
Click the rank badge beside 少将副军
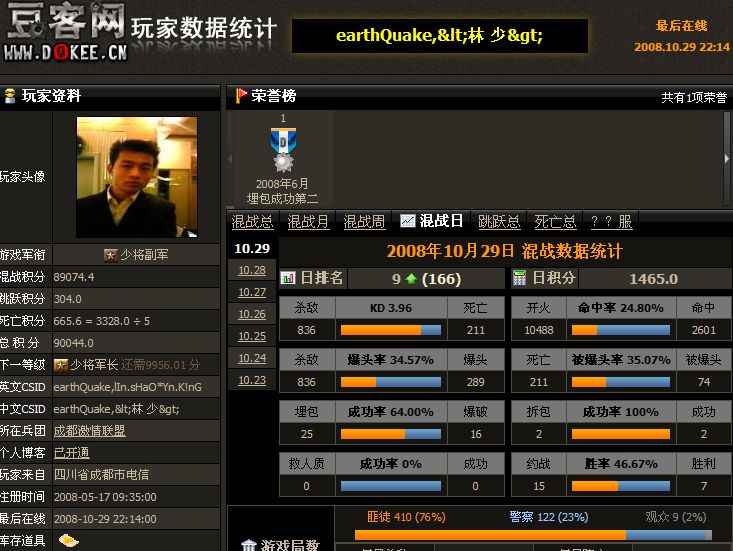coord(110,255)
